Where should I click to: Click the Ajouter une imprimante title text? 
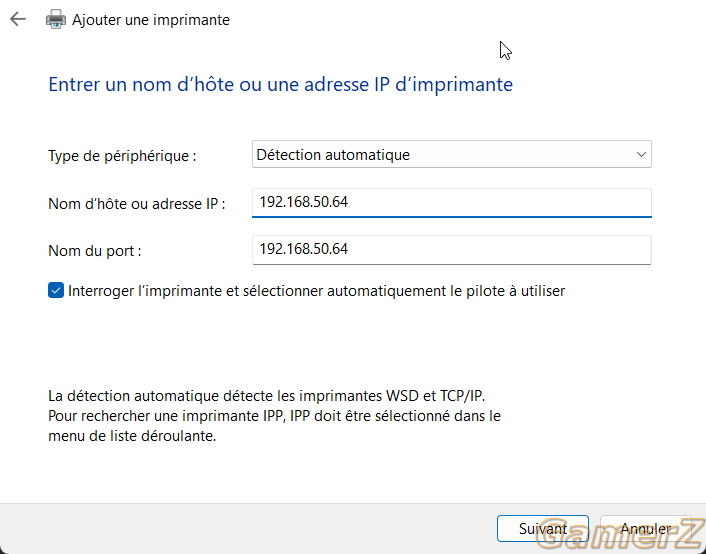tap(151, 20)
